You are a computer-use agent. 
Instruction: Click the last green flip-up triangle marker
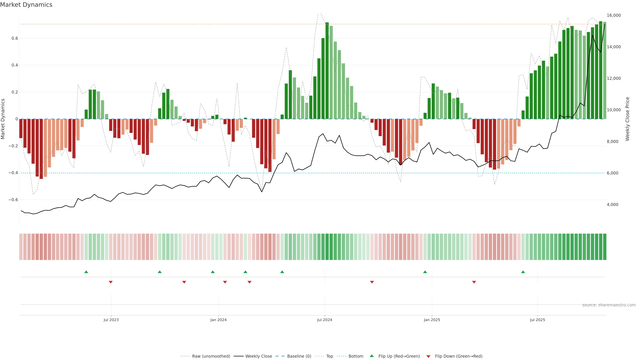click(523, 272)
